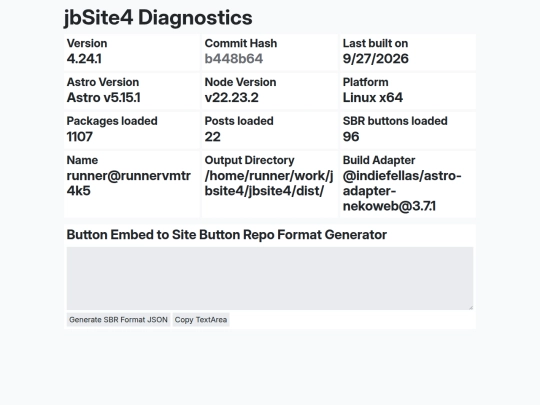Click the Packages loaded label
This screenshot has width=540, height=405.
(112, 121)
